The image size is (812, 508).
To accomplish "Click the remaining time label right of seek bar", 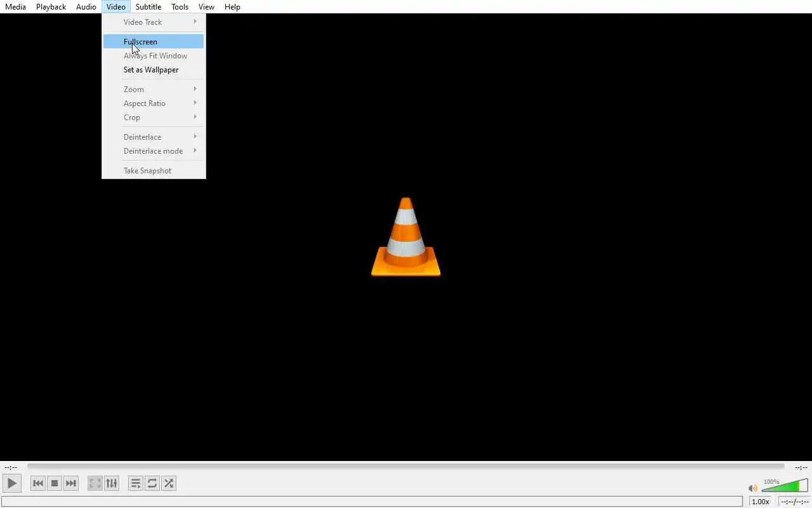I will (801, 467).
